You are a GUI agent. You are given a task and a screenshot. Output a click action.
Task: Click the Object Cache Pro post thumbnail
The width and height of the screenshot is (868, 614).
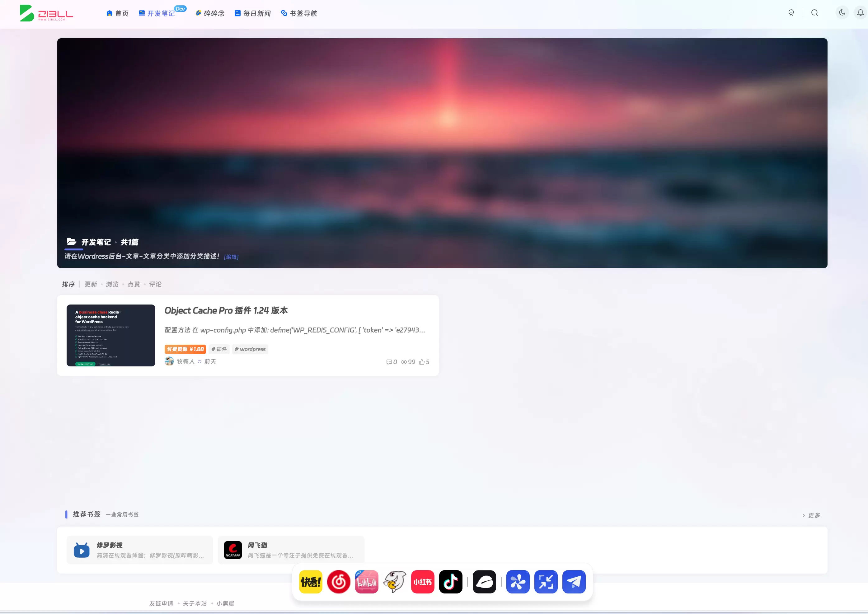tap(111, 335)
